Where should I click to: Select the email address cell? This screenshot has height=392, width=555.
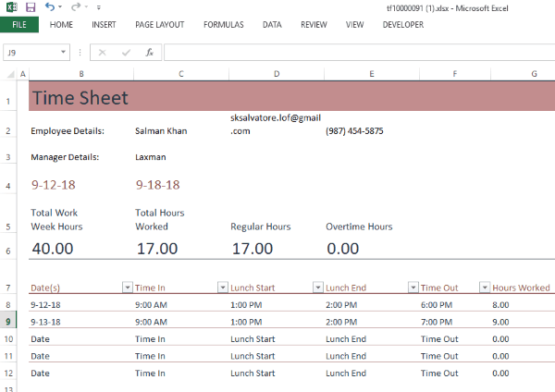click(x=275, y=125)
